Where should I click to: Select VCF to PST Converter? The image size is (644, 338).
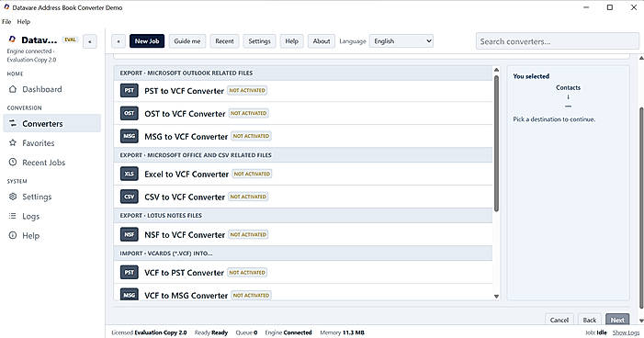303,272
